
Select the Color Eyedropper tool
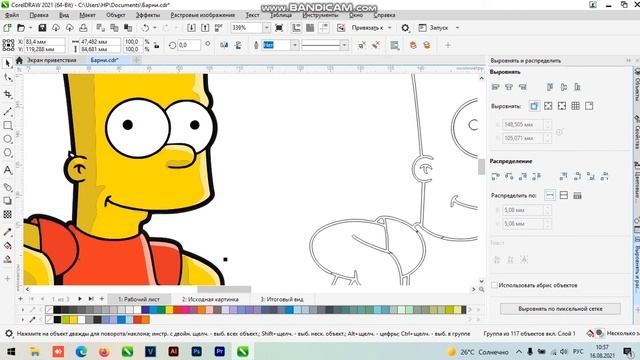7,232
